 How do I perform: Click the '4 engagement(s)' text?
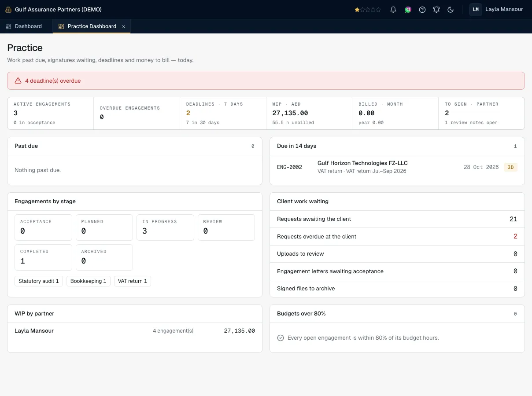[173, 331]
